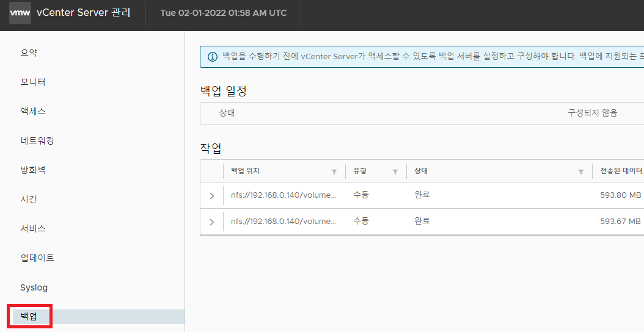
Task: Click the 593.80 MB value
Action: pos(621,195)
